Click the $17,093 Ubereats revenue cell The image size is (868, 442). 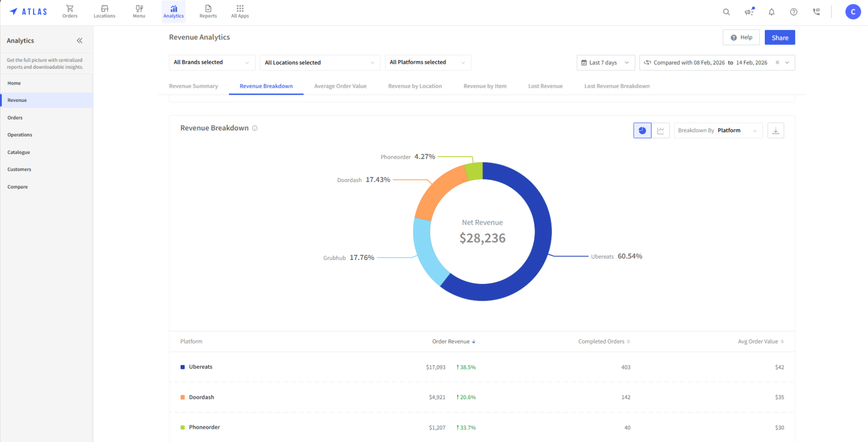click(x=435, y=367)
